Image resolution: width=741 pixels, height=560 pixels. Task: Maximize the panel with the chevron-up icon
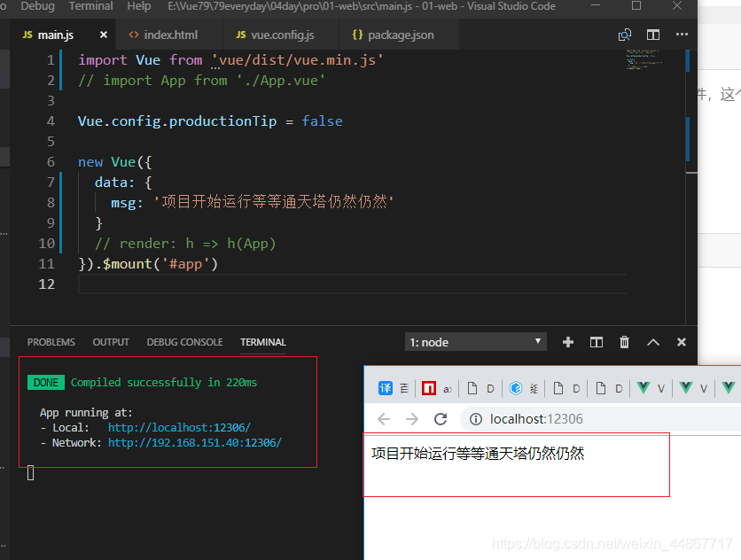point(653,342)
